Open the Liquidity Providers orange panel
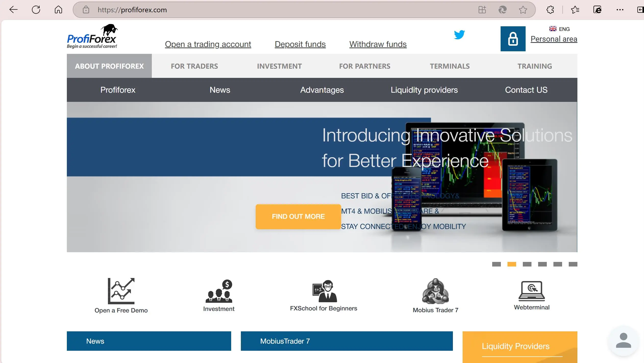This screenshot has width=644, height=363. (x=520, y=347)
